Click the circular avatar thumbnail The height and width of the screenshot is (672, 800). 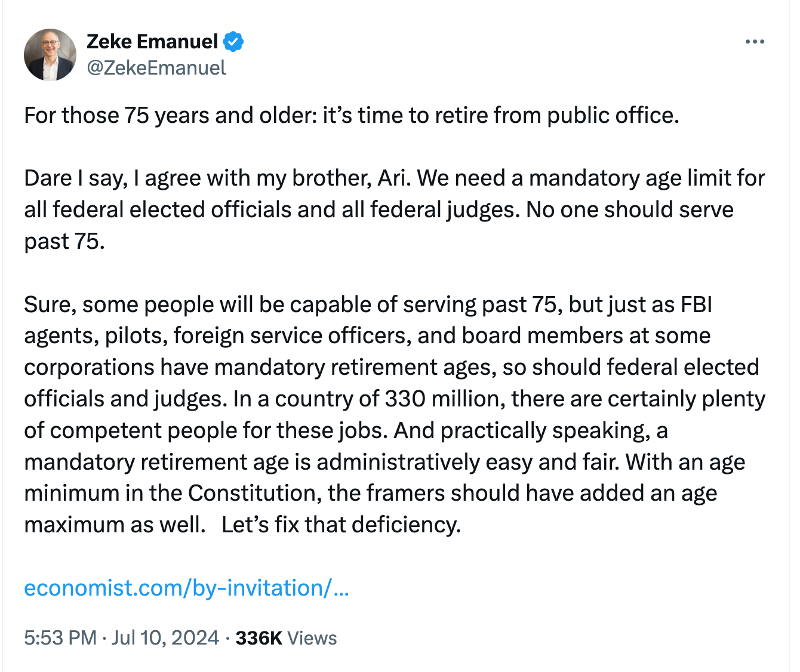(x=50, y=54)
